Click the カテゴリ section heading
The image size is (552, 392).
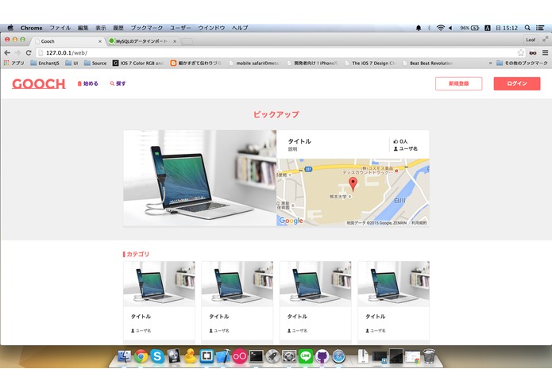click(x=137, y=254)
